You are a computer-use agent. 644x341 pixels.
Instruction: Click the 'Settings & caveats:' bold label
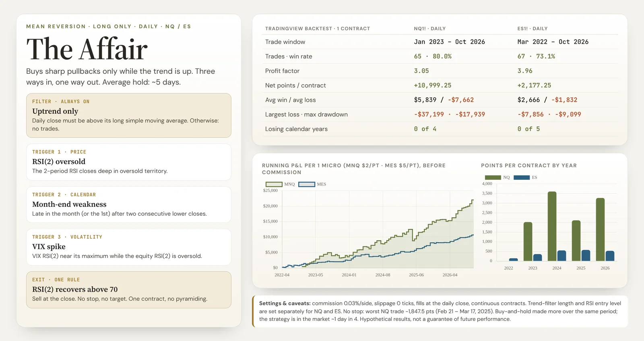pos(285,304)
